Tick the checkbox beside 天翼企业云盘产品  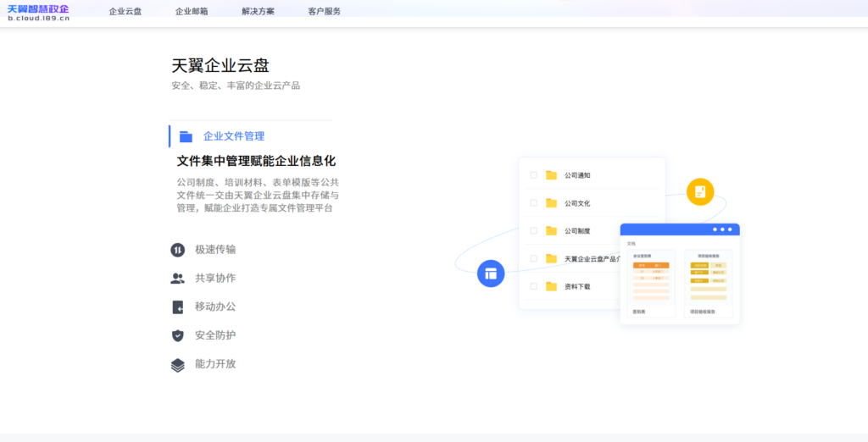534,258
